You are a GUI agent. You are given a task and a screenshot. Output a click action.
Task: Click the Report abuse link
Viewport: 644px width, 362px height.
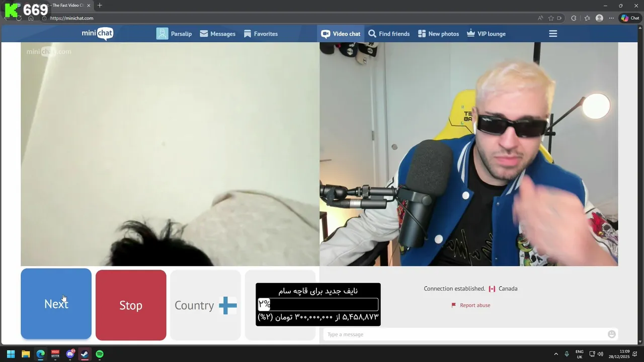(x=475, y=305)
